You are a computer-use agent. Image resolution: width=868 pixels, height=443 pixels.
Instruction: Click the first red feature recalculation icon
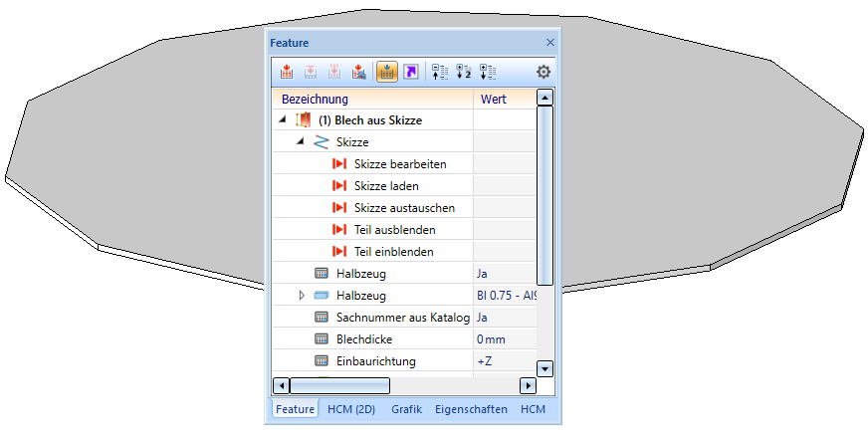(x=287, y=72)
